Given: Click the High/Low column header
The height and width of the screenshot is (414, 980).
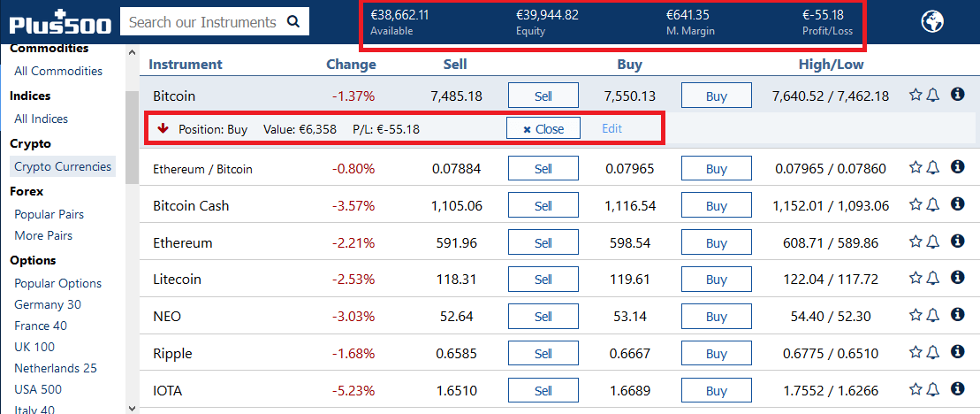Looking at the screenshot, I should 832,64.
